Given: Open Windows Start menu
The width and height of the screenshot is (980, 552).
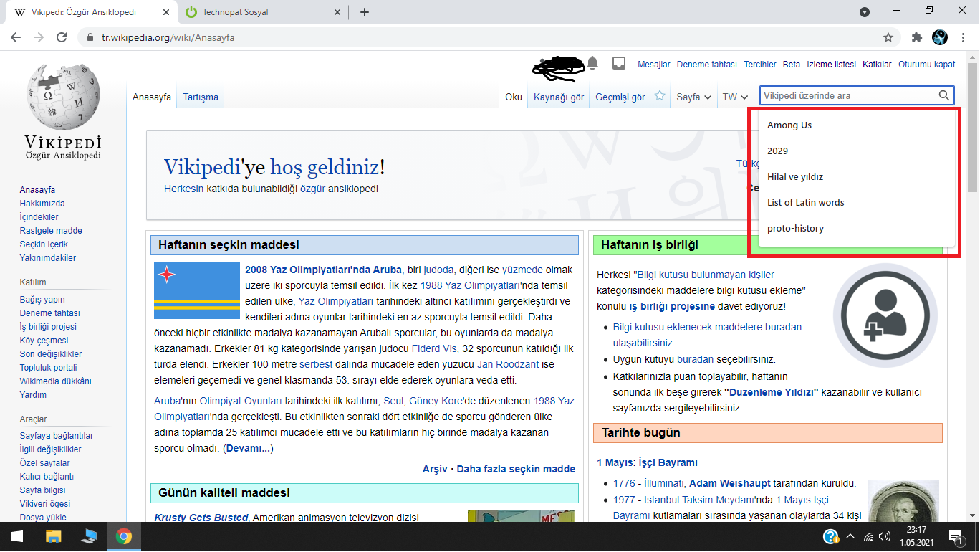Looking at the screenshot, I should click(x=16, y=536).
